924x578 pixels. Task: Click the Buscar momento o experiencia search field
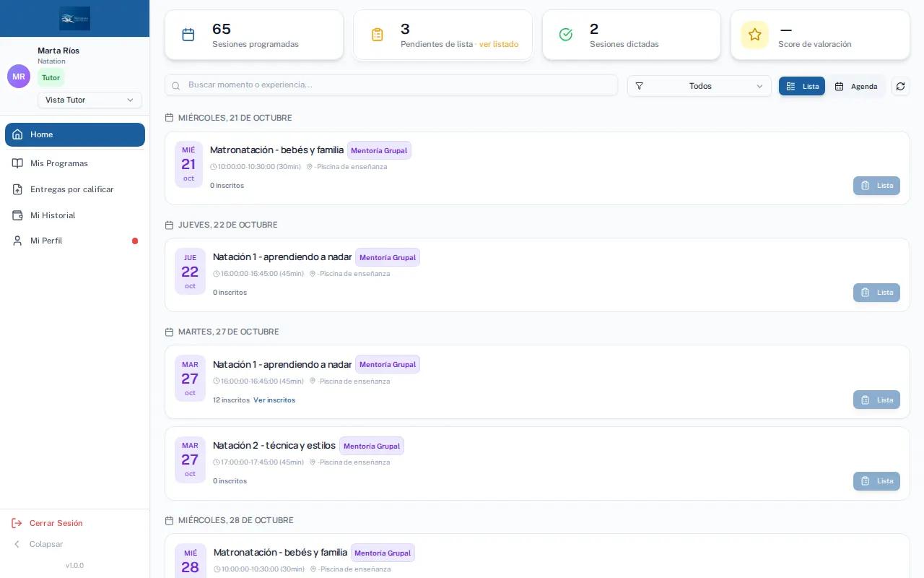[x=391, y=85]
